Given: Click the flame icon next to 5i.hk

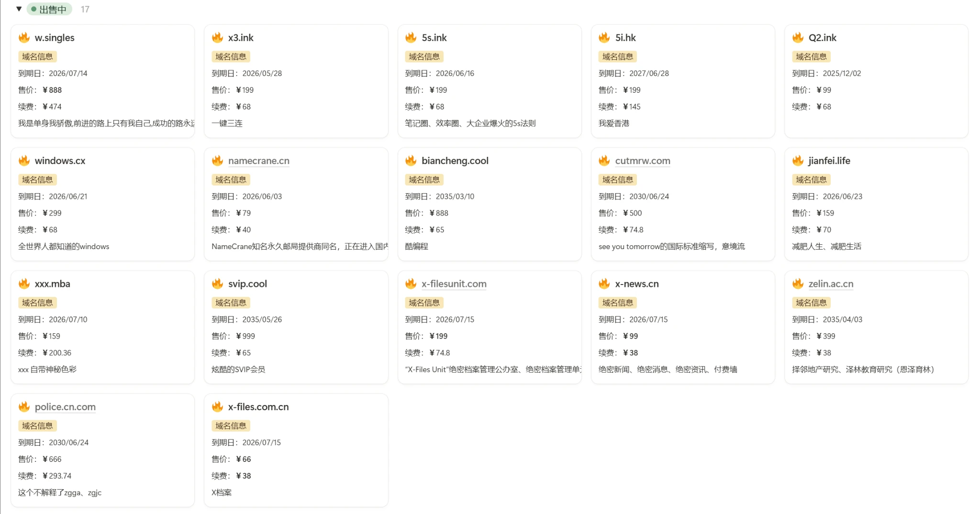Looking at the screenshot, I should pyautogui.click(x=604, y=38).
